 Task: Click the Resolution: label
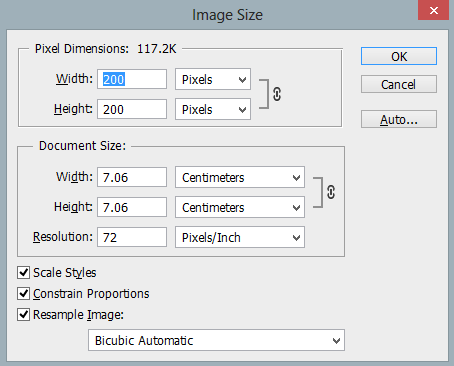click(63, 237)
